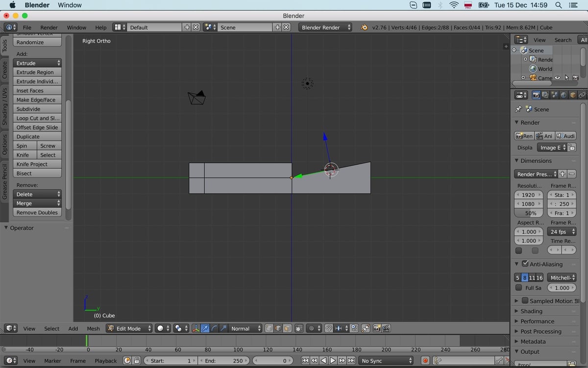Enable the snapping magnet icon in the header
Image resolution: width=588 pixels, height=368 pixels.
(328, 328)
